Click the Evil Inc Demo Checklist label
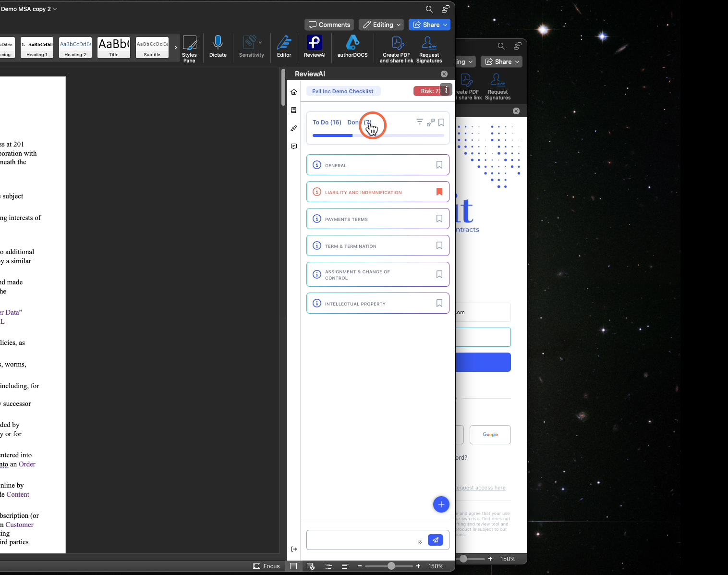The width and height of the screenshot is (728, 575). point(343,91)
